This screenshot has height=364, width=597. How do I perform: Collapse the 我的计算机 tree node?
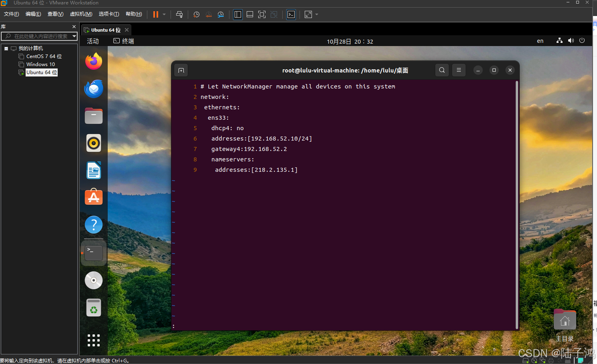coord(6,48)
